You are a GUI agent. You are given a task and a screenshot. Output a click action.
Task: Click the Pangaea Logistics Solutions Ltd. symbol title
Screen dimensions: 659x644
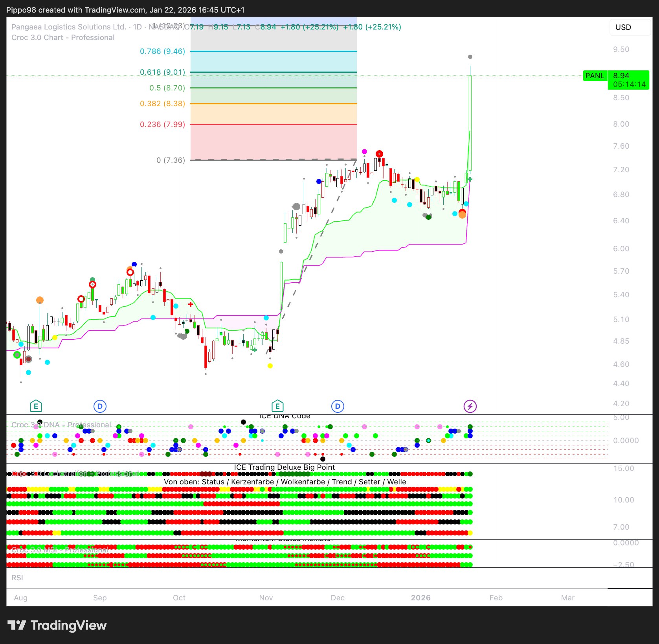tap(69, 27)
